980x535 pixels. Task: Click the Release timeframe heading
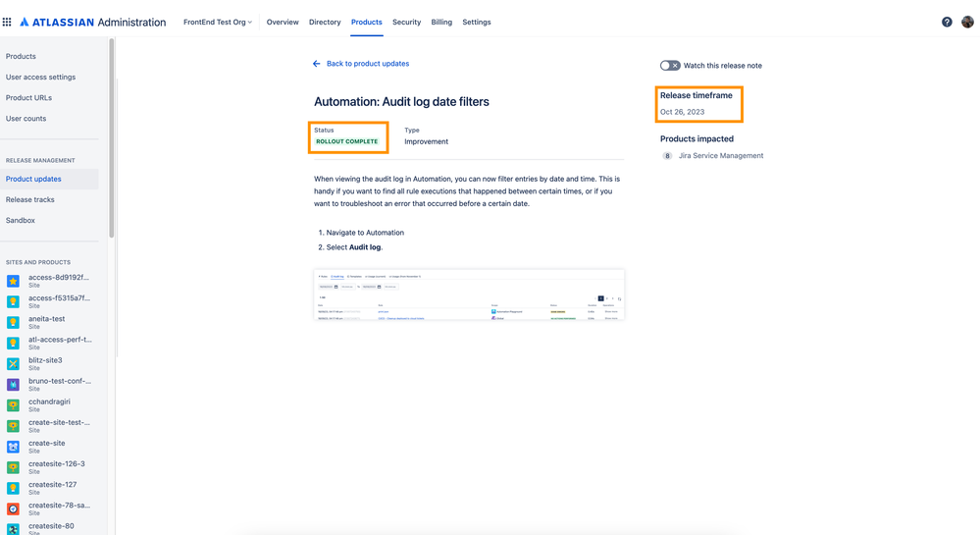point(696,96)
